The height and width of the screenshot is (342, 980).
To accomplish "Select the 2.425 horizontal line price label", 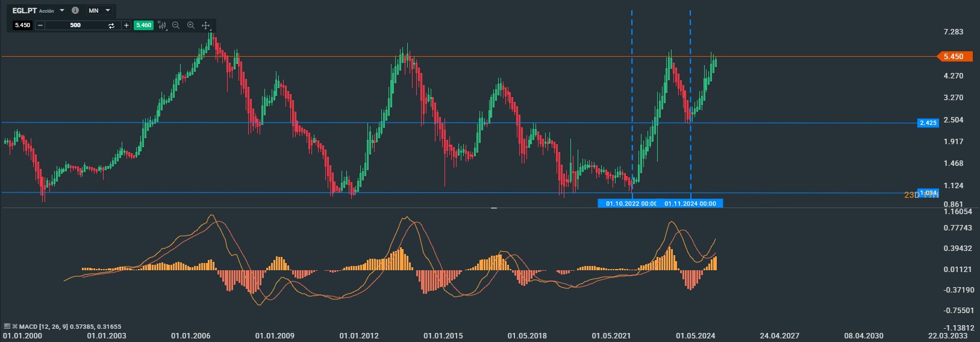I will 928,123.
